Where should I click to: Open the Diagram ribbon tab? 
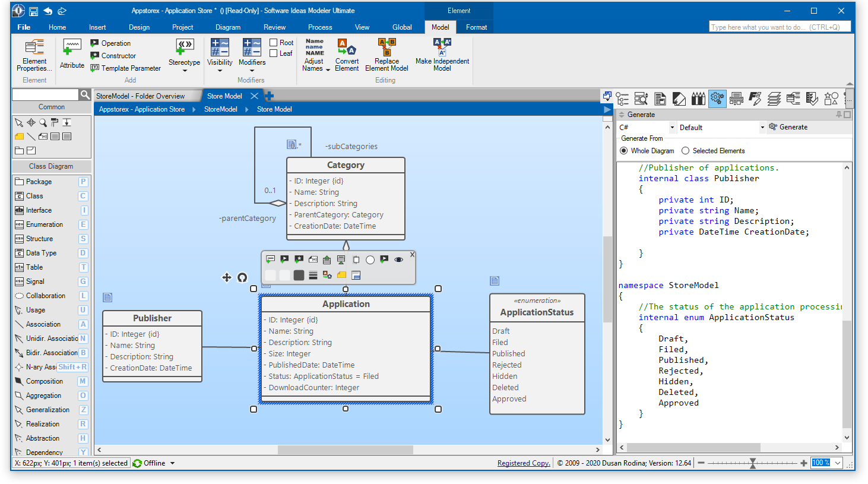(228, 27)
